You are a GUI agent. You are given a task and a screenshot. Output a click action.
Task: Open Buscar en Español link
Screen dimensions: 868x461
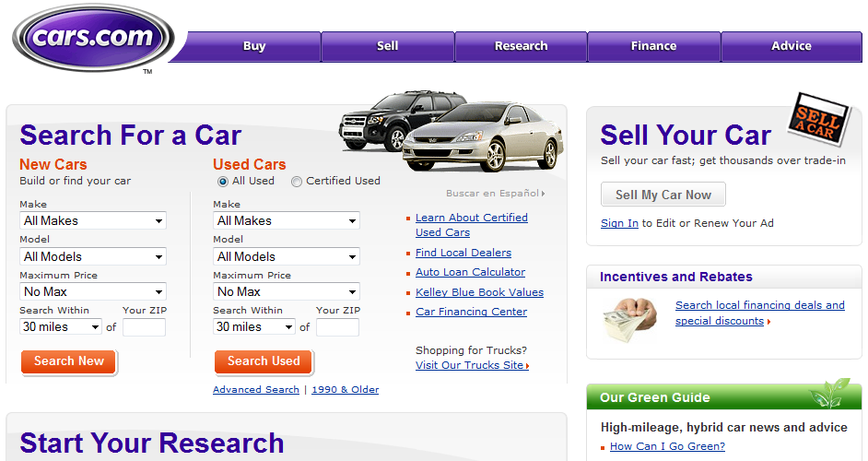click(496, 194)
